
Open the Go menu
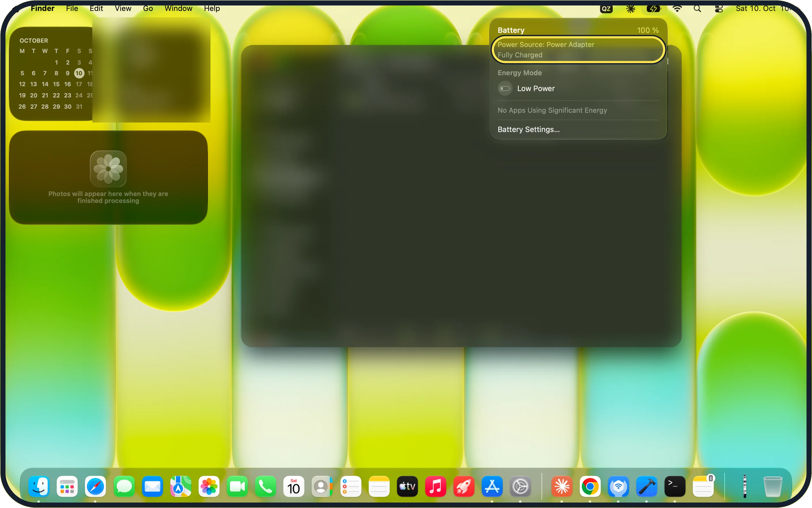pyautogui.click(x=148, y=8)
